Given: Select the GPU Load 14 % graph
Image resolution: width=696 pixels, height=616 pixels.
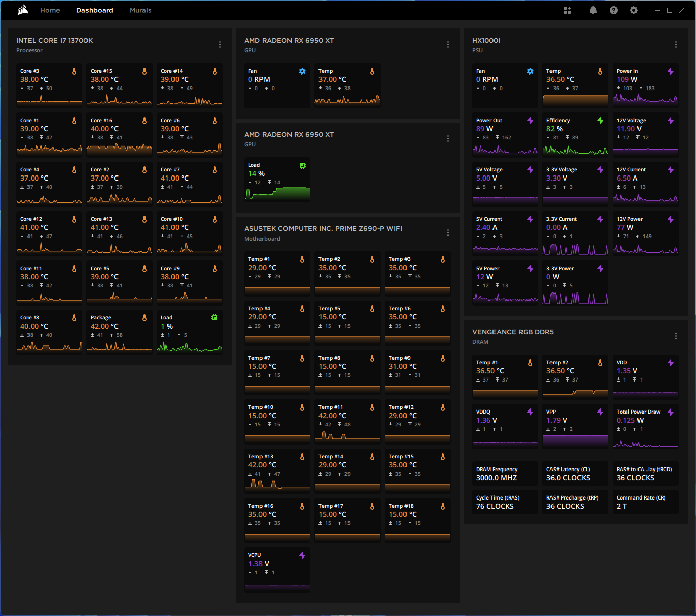Looking at the screenshot, I should tap(277, 194).
